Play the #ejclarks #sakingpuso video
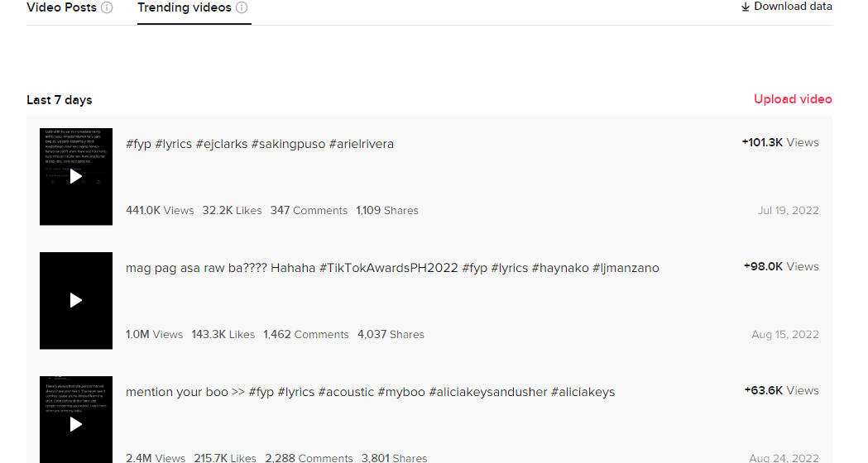The width and height of the screenshot is (868, 463). click(x=76, y=176)
